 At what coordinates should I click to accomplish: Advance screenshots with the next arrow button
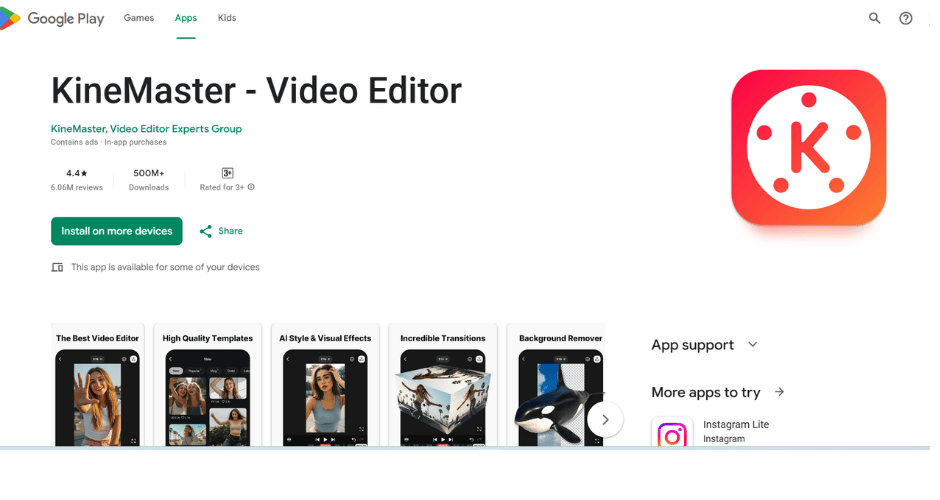coord(605,420)
